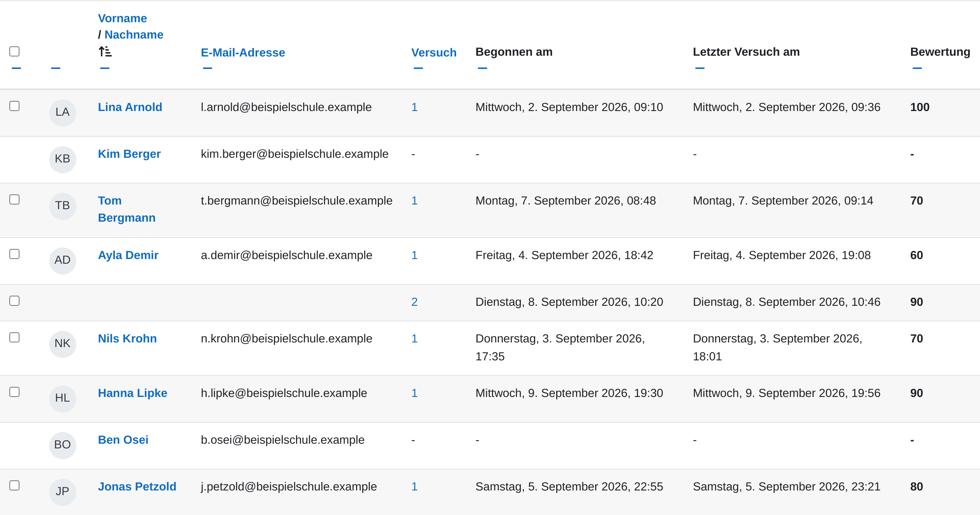Click the HL avatar of Hanna Lipke

(x=63, y=399)
